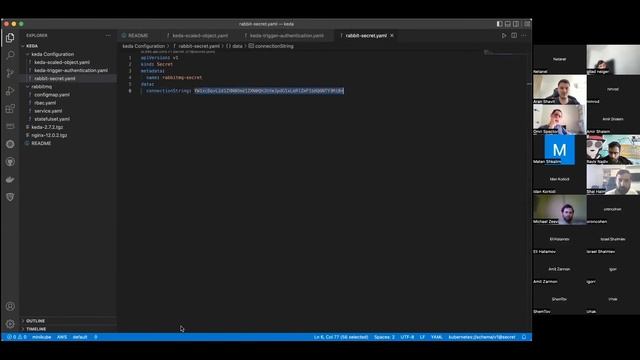Change encoding via UTF-8 status item
Viewport: 640px width, 360px height.
[407, 337]
